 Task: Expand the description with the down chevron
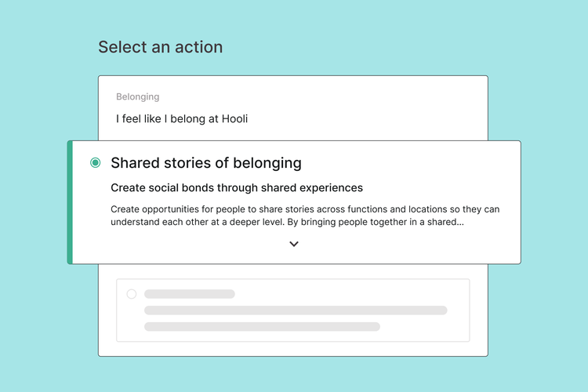294,244
